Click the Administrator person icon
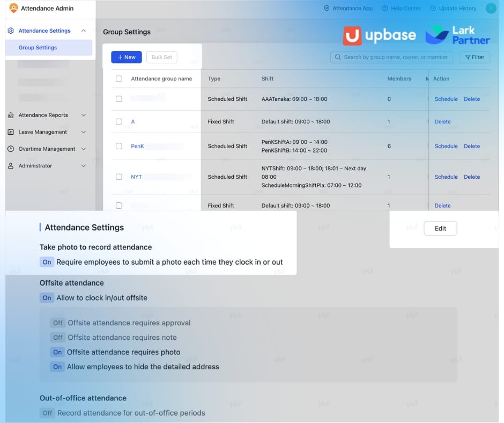The height and width of the screenshot is (423, 504). [x=11, y=166]
